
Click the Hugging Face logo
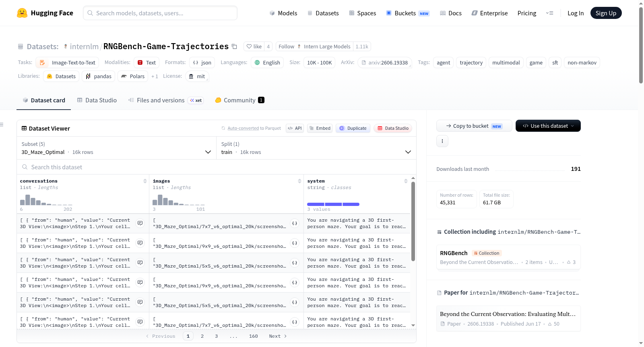coord(45,13)
